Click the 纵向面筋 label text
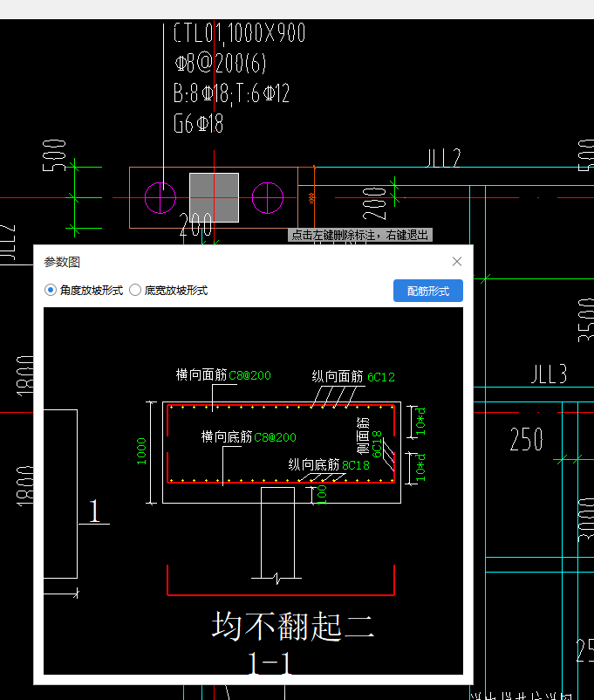This screenshot has width=594, height=700. coord(338,377)
